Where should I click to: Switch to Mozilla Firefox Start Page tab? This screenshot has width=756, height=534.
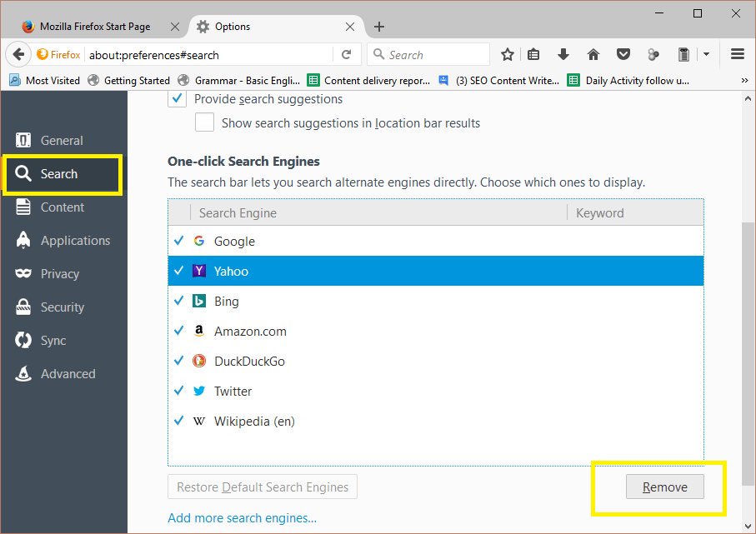[x=94, y=27]
